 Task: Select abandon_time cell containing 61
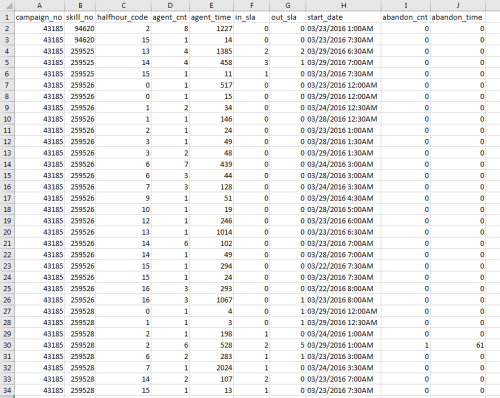coord(458,345)
